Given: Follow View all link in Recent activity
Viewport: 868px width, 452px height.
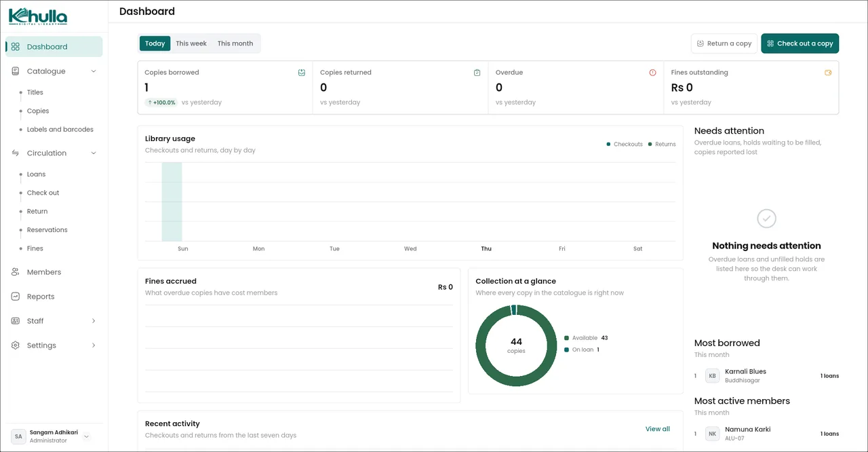Looking at the screenshot, I should (x=658, y=429).
